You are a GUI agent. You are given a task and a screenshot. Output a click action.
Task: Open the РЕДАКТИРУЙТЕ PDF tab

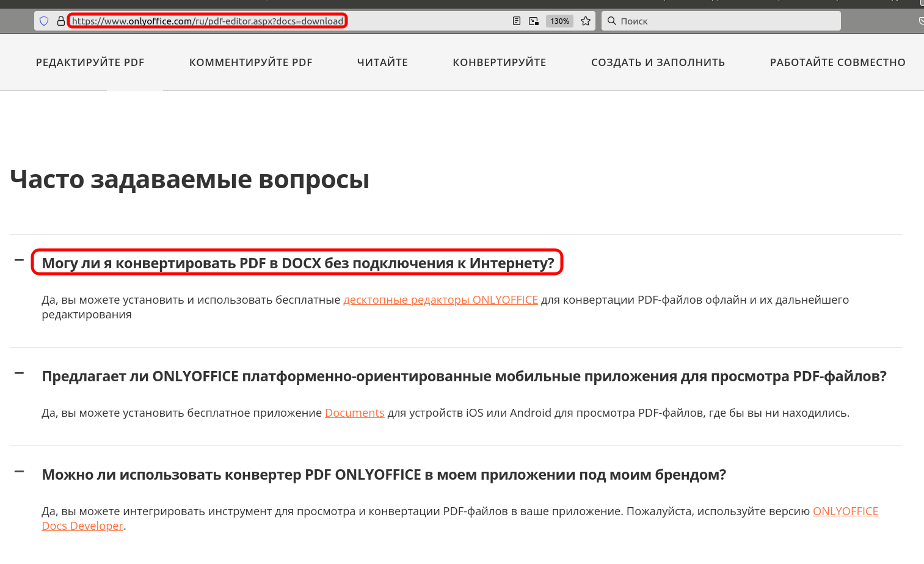pyautogui.click(x=90, y=62)
